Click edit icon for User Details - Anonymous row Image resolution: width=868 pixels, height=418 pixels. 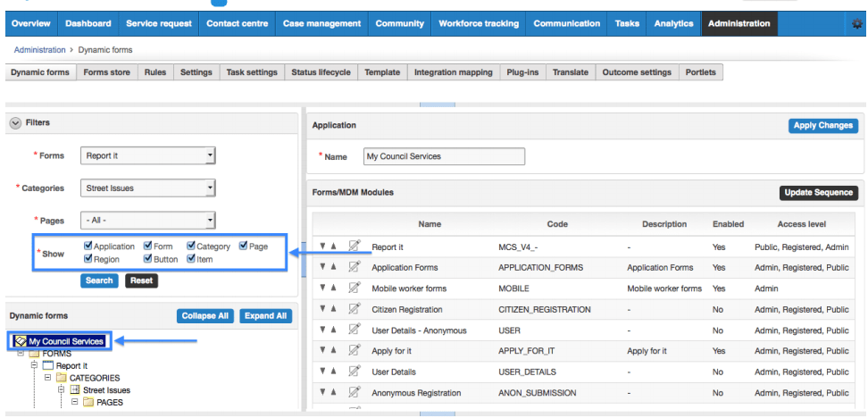tap(355, 330)
